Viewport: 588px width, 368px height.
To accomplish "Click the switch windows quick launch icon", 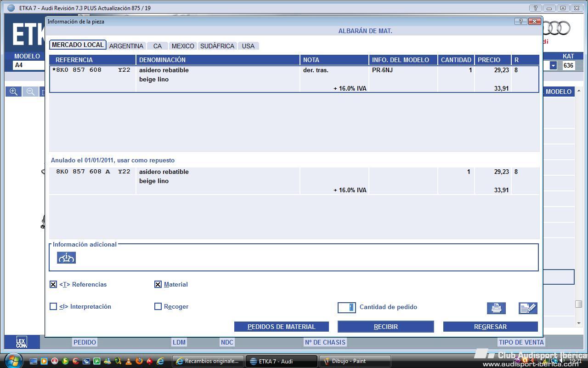I will pyautogui.click(x=86, y=361).
